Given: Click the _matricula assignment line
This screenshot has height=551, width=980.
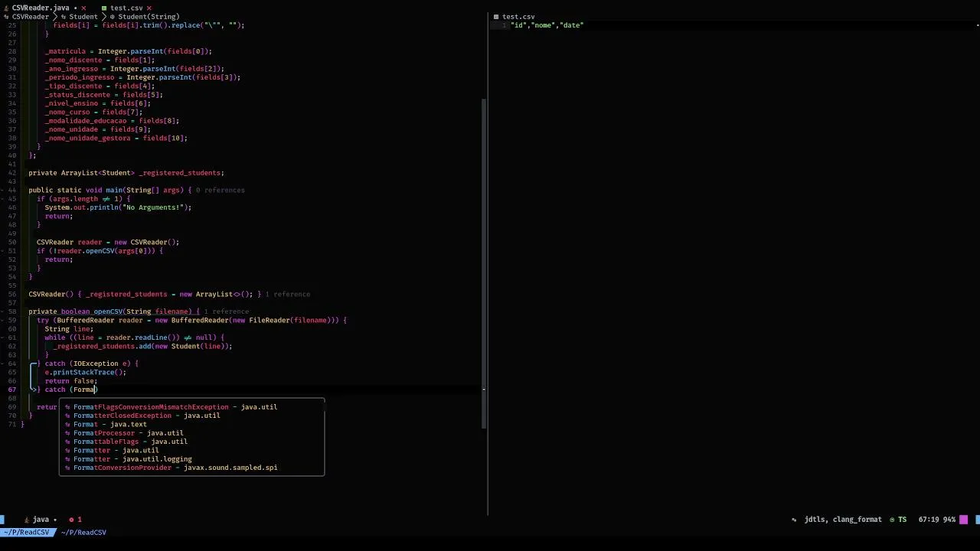Looking at the screenshot, I should point(128,51).
